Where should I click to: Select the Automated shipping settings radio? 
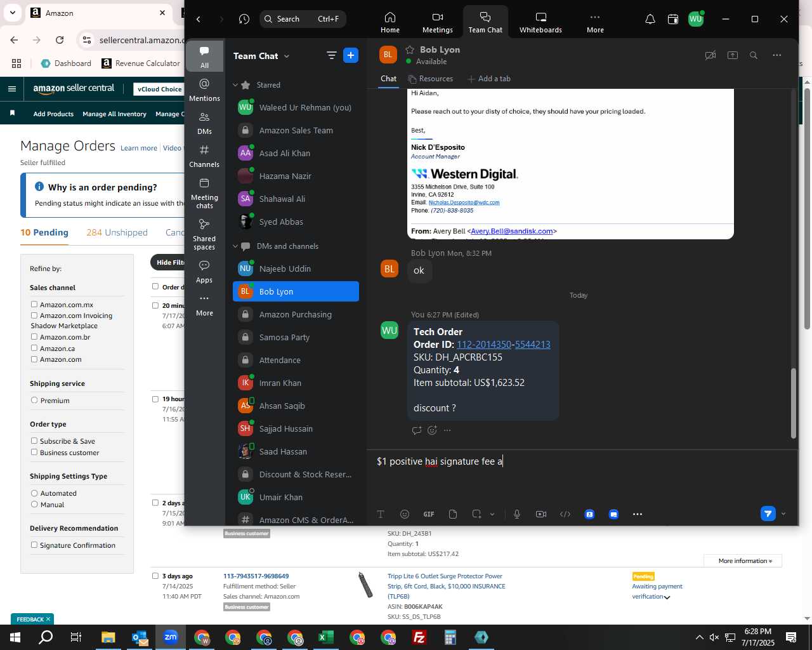34,493
